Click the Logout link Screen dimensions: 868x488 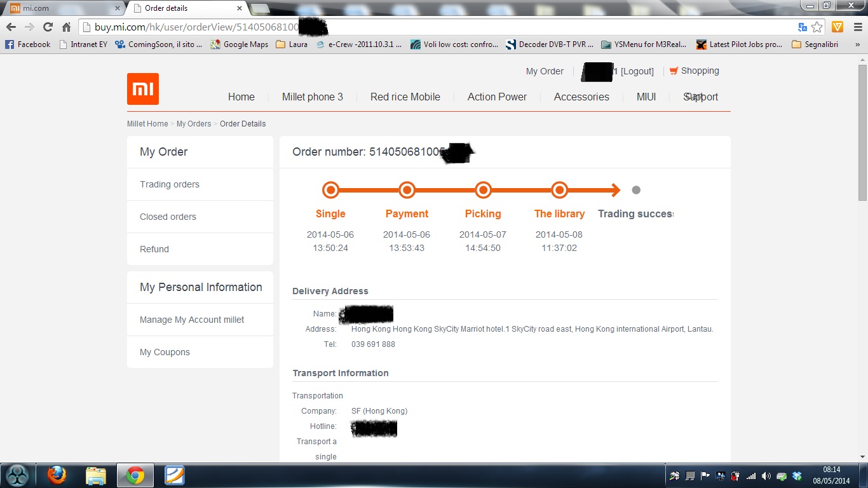coord(637,71)
